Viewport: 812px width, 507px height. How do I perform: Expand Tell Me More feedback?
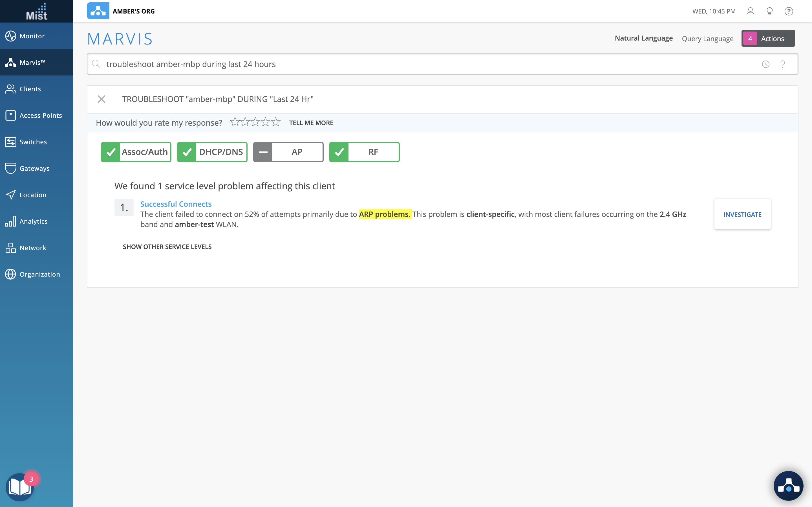point(311,123)
